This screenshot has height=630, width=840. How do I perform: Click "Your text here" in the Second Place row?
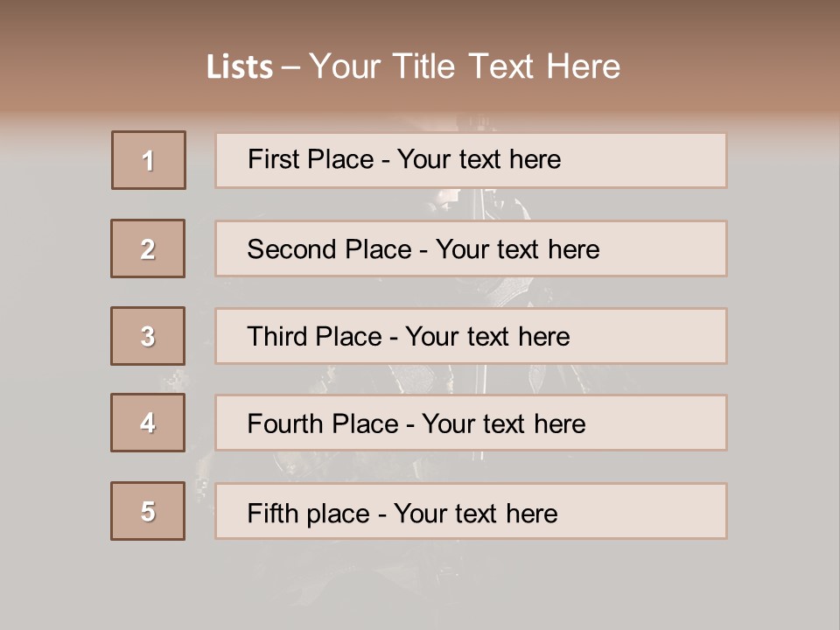517,249
